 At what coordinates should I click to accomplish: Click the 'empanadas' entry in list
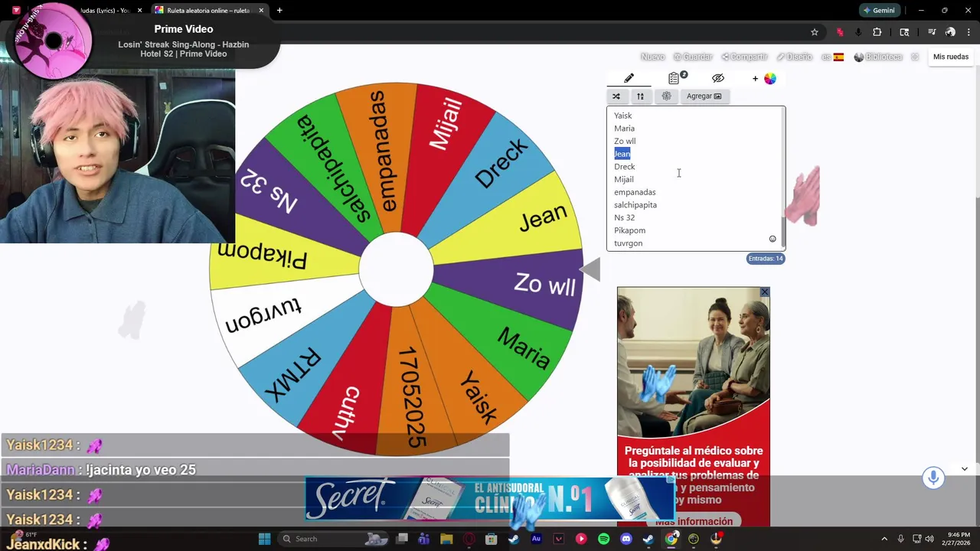pos(635,192)
